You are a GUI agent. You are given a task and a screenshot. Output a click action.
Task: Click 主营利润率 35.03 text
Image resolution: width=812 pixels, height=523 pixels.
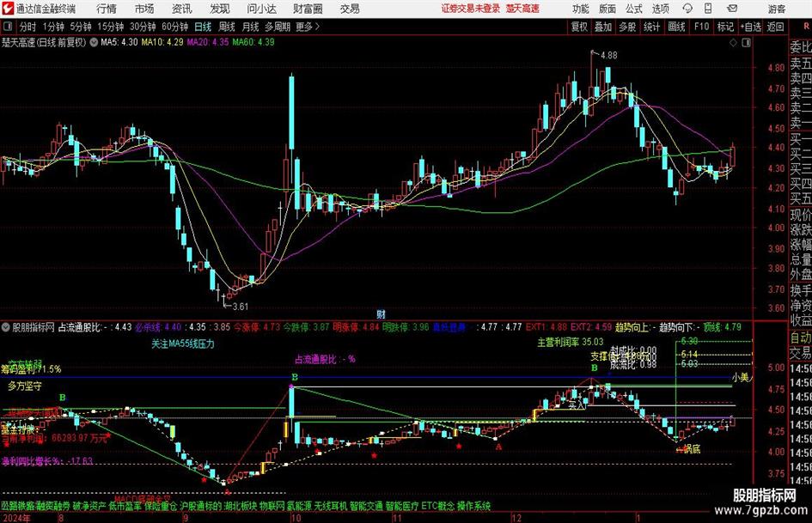pos(571,342)
